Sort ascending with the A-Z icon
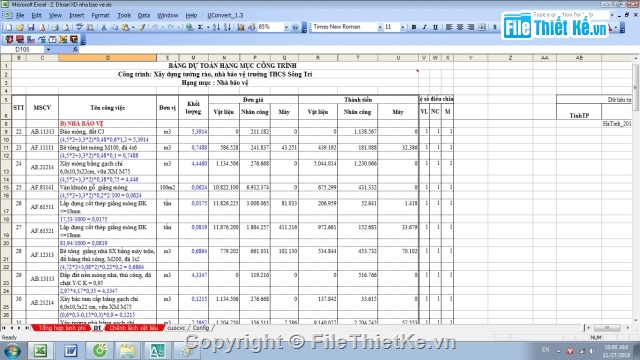Viewport: 640px width, 360px height. 216,27
